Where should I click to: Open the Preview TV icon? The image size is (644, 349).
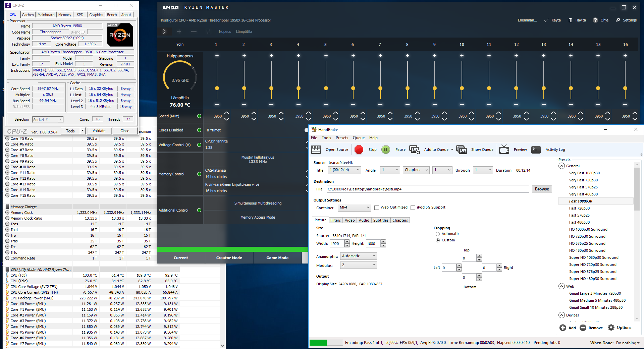(x=504, y=150)
